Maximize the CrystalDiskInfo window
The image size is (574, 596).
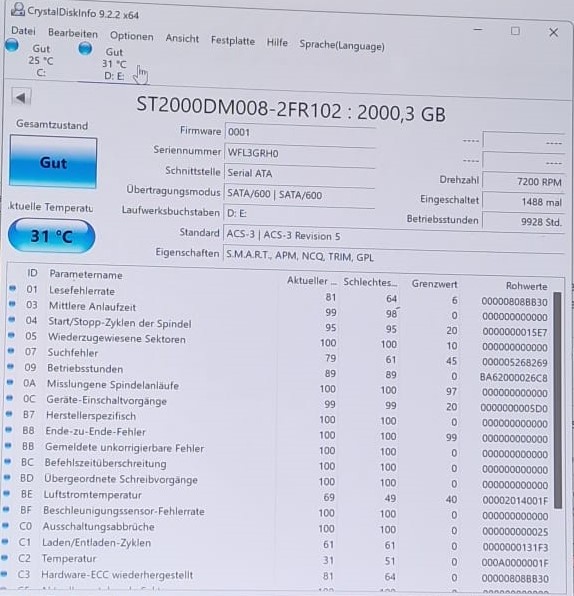[x=515, y=31]
